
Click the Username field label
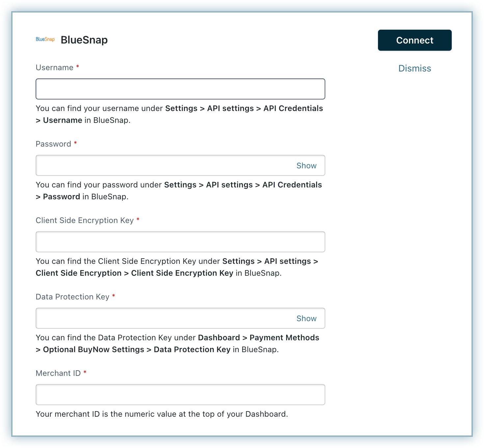(54, 68)
